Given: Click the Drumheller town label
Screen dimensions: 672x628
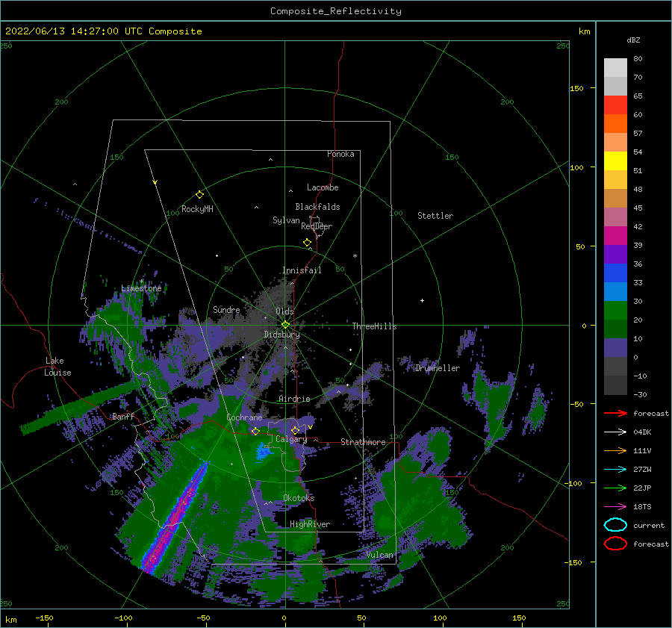Looking at the screenshot, I should [438, 368].
